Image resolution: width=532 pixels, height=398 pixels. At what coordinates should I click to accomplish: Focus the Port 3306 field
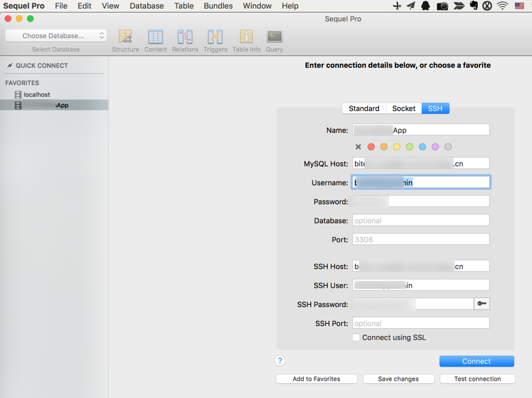[421, 239]
